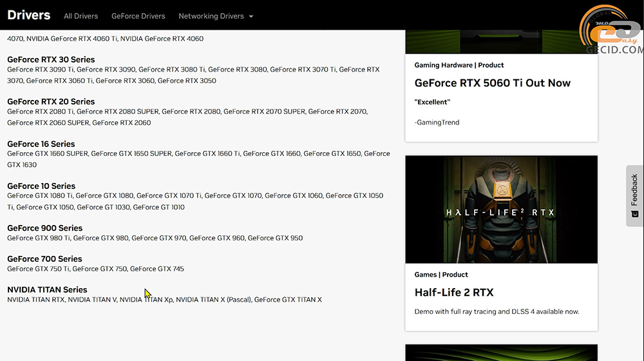This screenshot has height=361, width=644.
Task: Click the -GamingTrend attribution text
Action: (x=437, y=122)
